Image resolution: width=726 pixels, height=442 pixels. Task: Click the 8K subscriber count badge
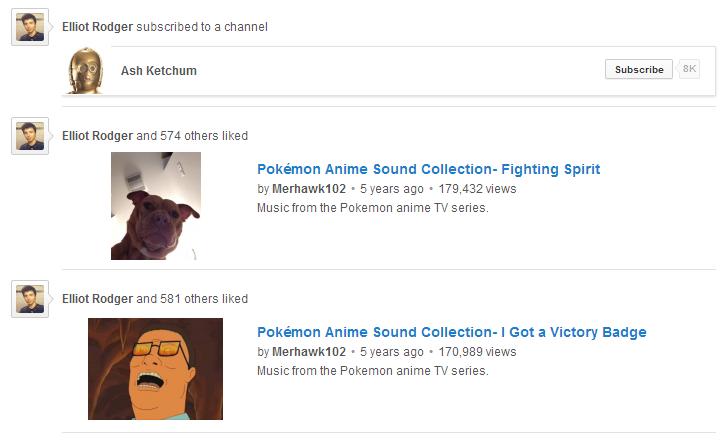[x=689, y=69]
